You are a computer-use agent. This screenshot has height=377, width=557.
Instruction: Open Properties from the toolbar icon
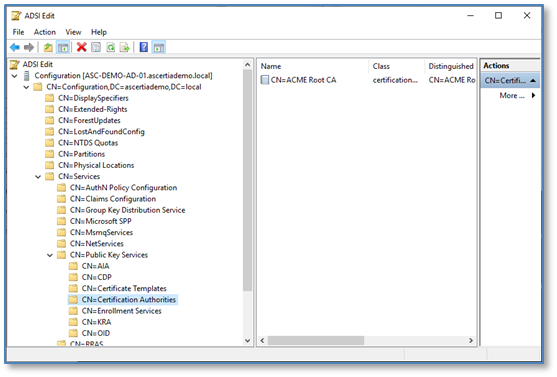96,47
